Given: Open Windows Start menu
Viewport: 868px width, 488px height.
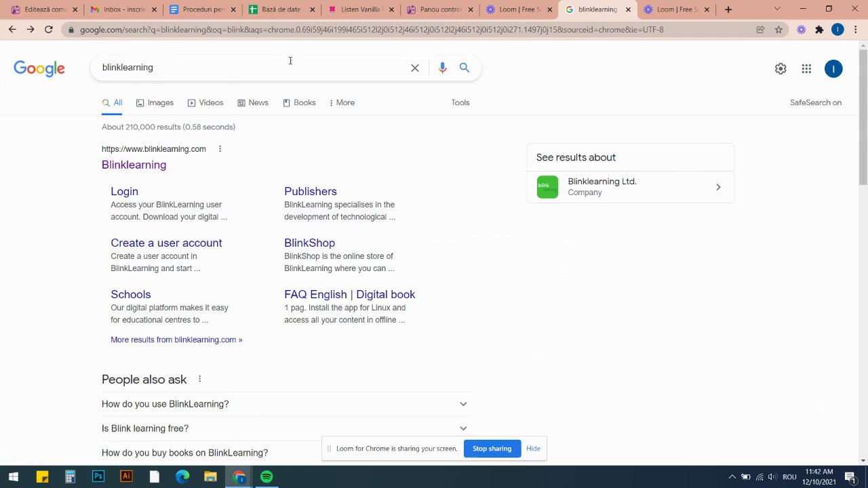Looking at the screenshot, I should 14,477.
